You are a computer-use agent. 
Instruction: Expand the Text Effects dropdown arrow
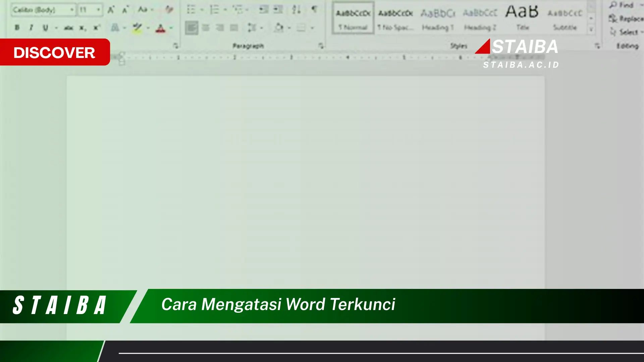click(125, 28)
